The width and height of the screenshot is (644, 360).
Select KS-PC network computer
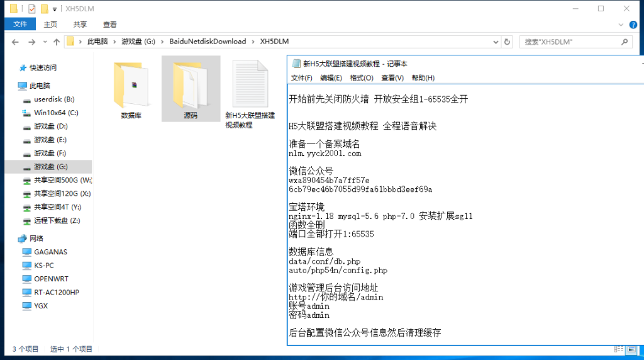[x=44, y=266]
